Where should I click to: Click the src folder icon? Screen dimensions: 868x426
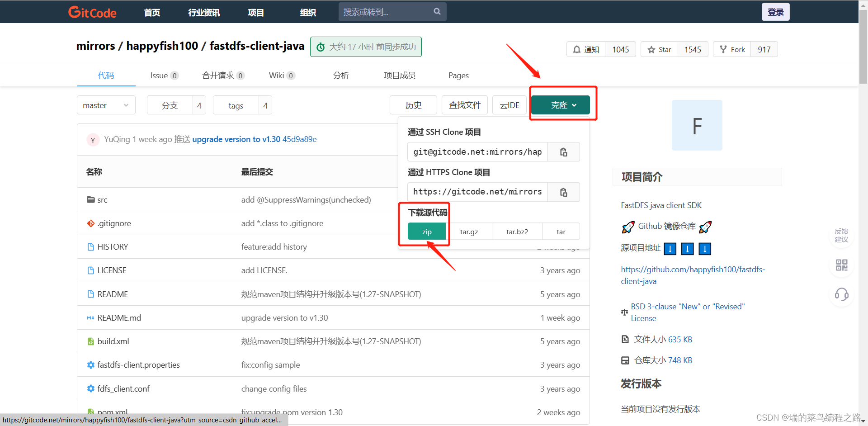coord(91,199)
